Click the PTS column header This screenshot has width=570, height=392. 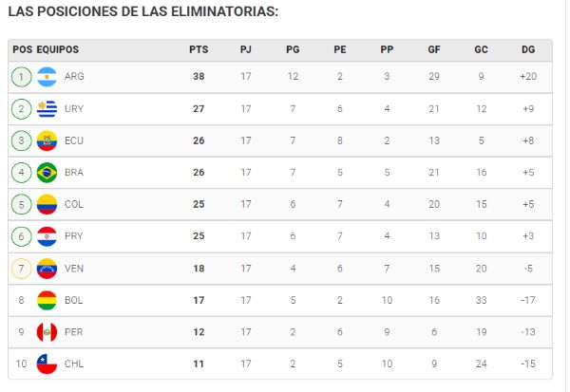point(199,49)
